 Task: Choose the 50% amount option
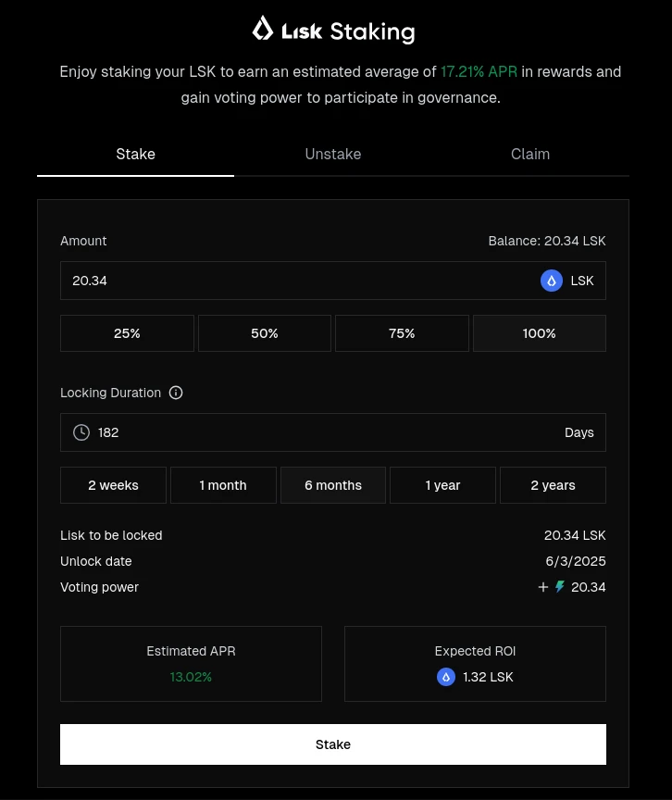tap(265, 333)
